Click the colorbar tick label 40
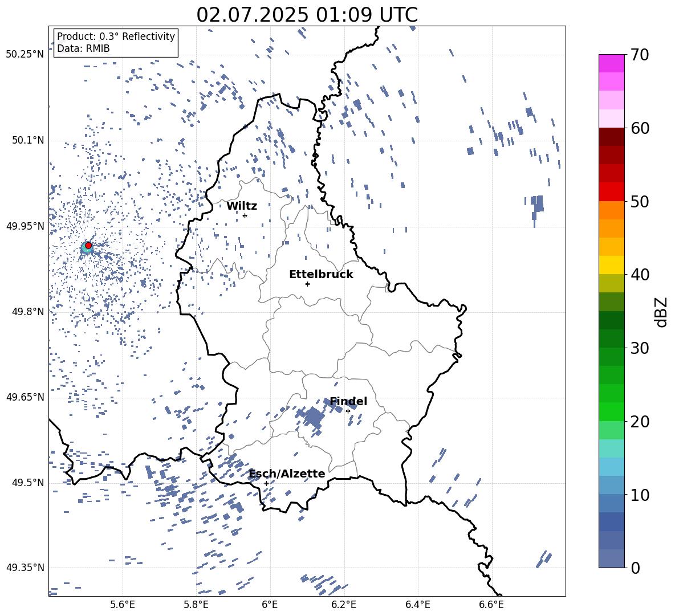 pyautogui.click(x=639, y=275)
